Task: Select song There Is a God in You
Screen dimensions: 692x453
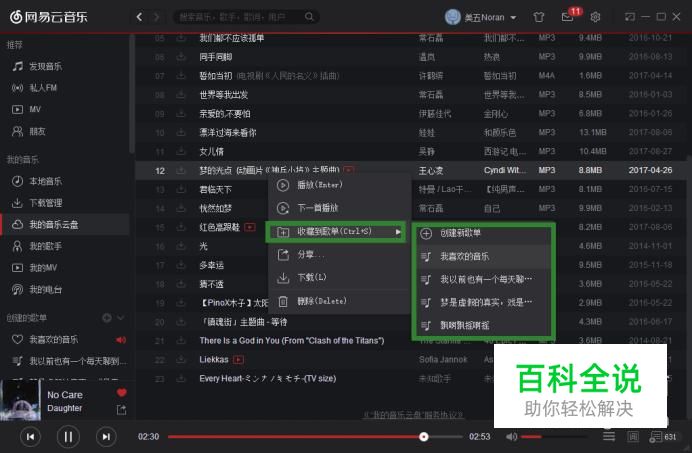Action: (292, 340)
